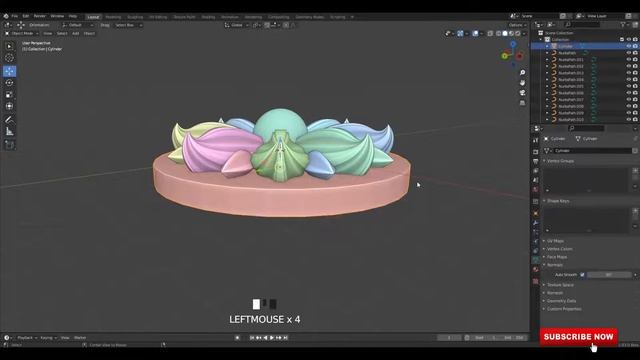Screen dimensions: 640x360
Task: Activate the 3D Cursor tool
Action: pyautogui.click(x=9, y=58)
